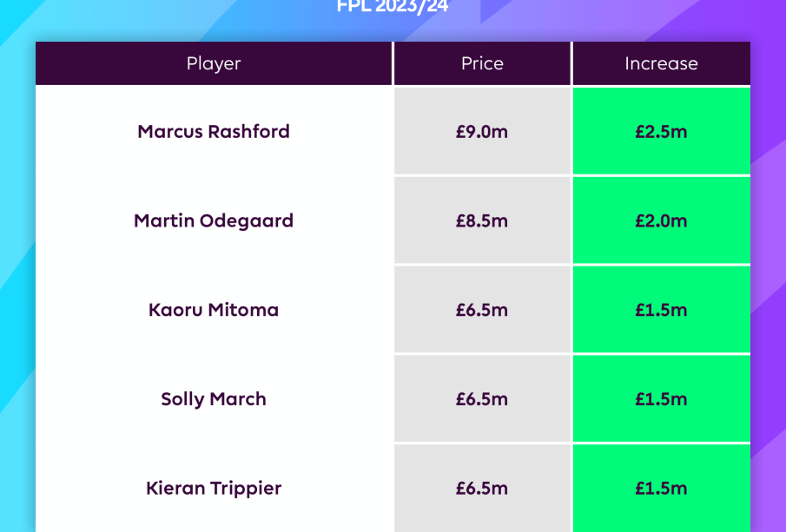
Task: Select the Marcus Rashford name cell
Action: (x=214, y=132)
